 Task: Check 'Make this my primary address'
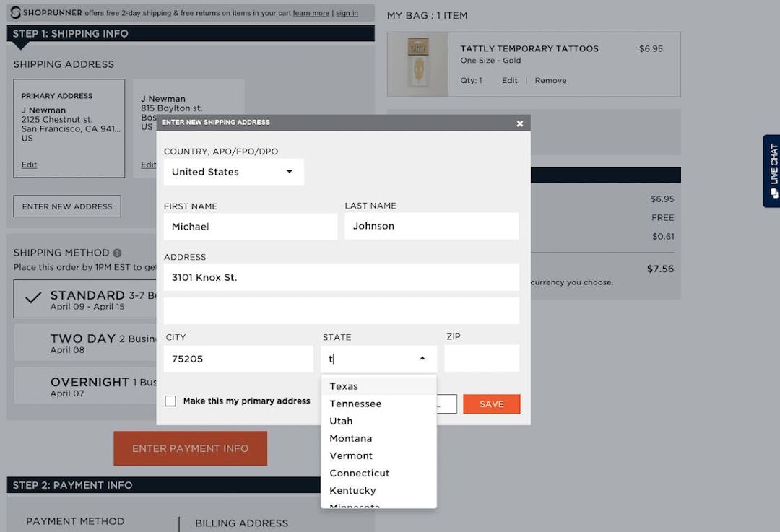(x=170, y=401)
